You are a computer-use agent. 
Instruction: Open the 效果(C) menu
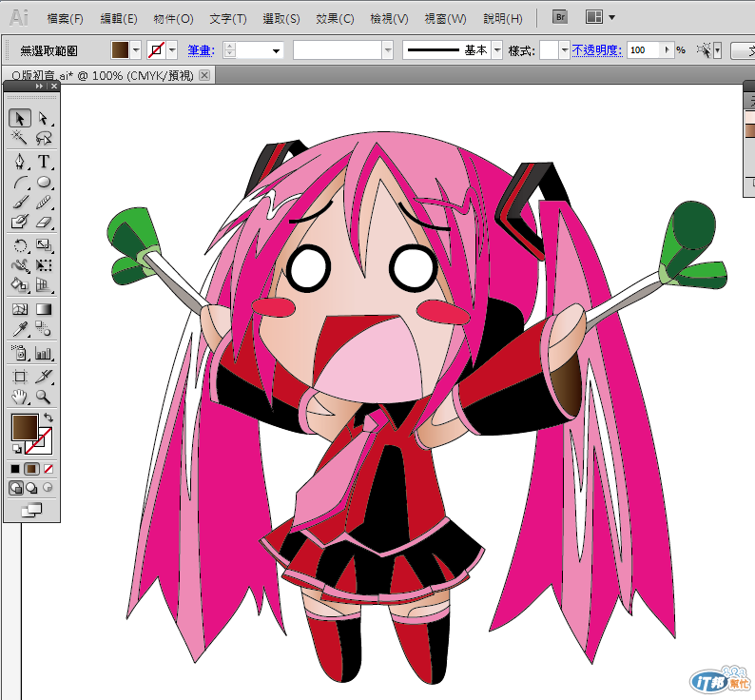[335, 19]
